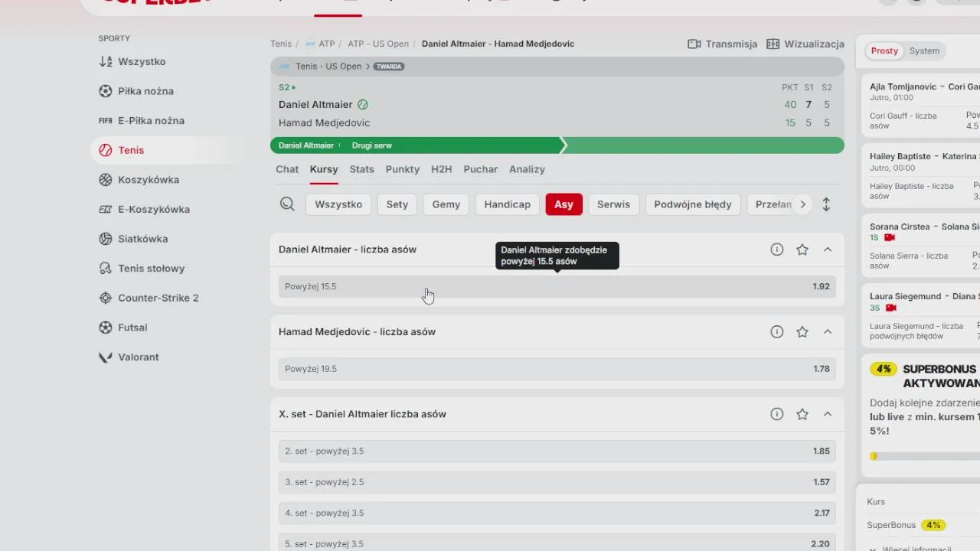Open Valorant esports section
This screenshot has width=980, height=551.
(x=129, y=357)
